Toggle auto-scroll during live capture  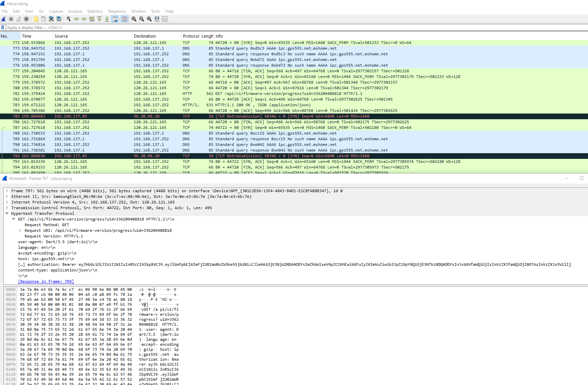(x=115, y=19)
